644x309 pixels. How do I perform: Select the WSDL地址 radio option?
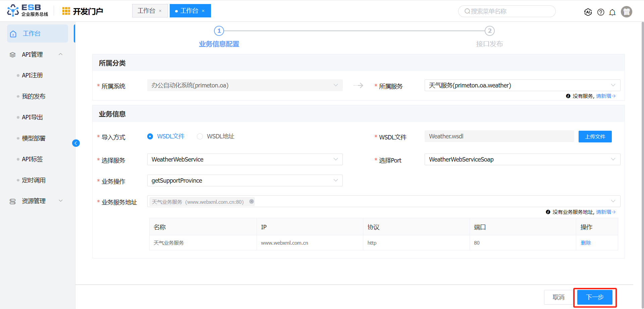[200, 136]
